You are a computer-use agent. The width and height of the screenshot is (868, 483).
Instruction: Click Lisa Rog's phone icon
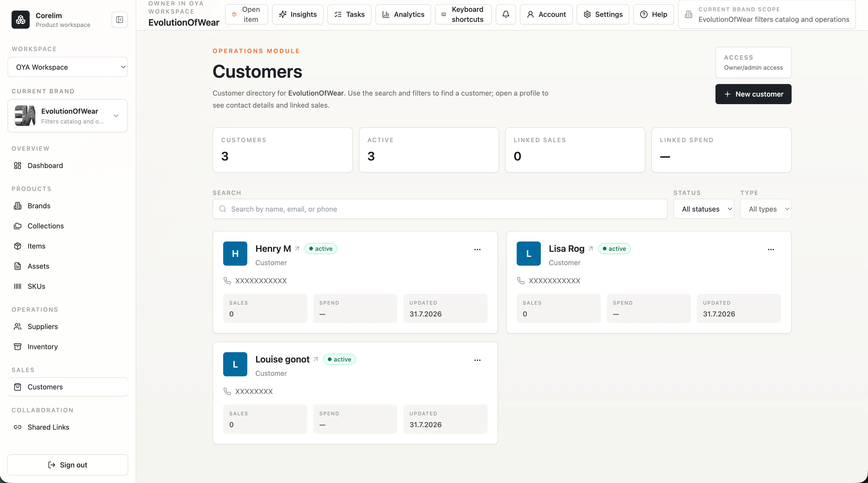point(521,281)
